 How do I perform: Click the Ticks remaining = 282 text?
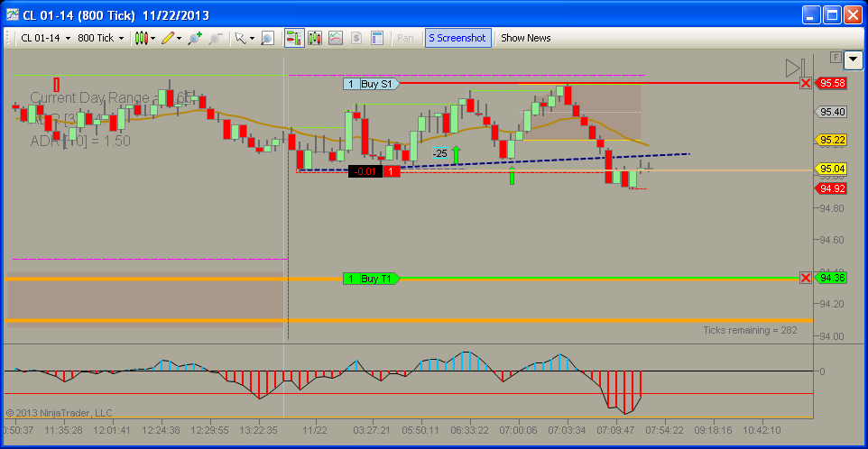tap(750, 330)
